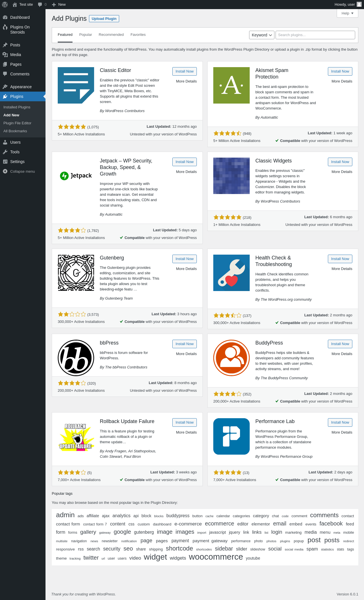Click the BuddyPress plugin logo

click(231, 358)
